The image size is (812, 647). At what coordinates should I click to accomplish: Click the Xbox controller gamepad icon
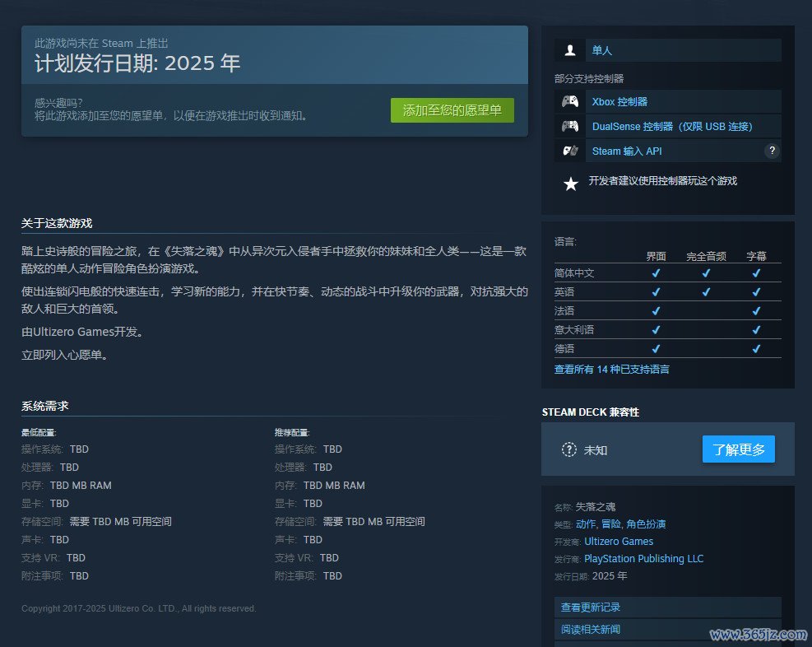point(570,101)
